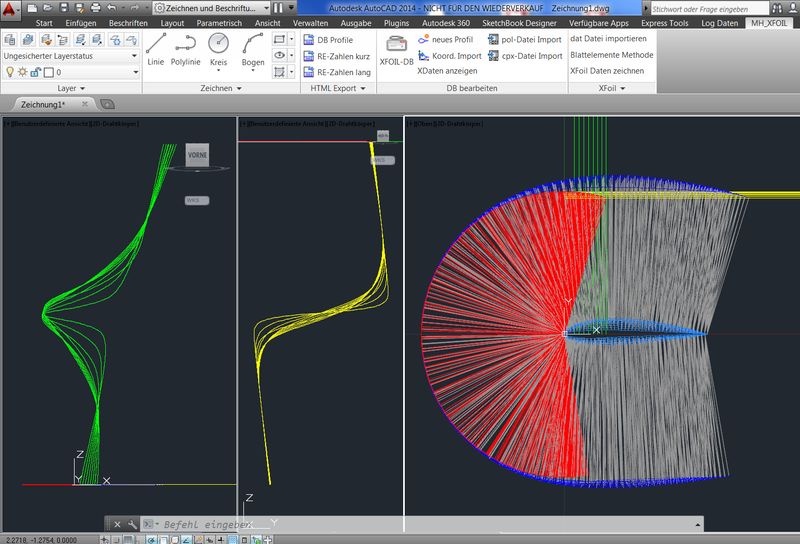Click dat Datei importieren
The height and width of the screenshot is (544, 800).
[607, 39]
